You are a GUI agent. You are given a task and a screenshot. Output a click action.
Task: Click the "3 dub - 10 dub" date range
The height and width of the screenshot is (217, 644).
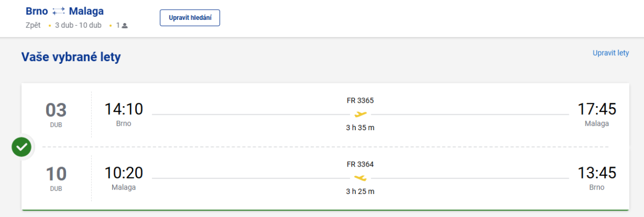(x=79, y=25)
